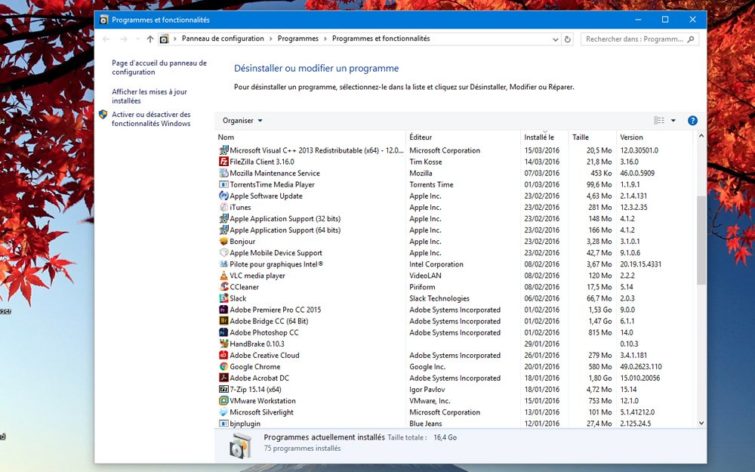Click the Programmes breadcrumb in address bar
The image size is (755, 472).
pyautogui.click(x=299, y=39)
